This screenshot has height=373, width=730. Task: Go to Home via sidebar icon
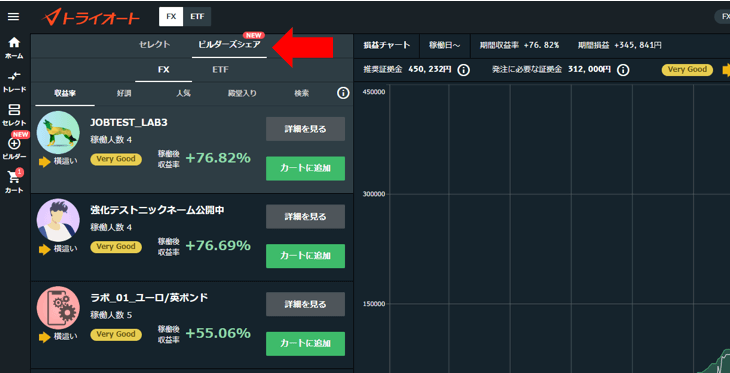click(14, 47)
